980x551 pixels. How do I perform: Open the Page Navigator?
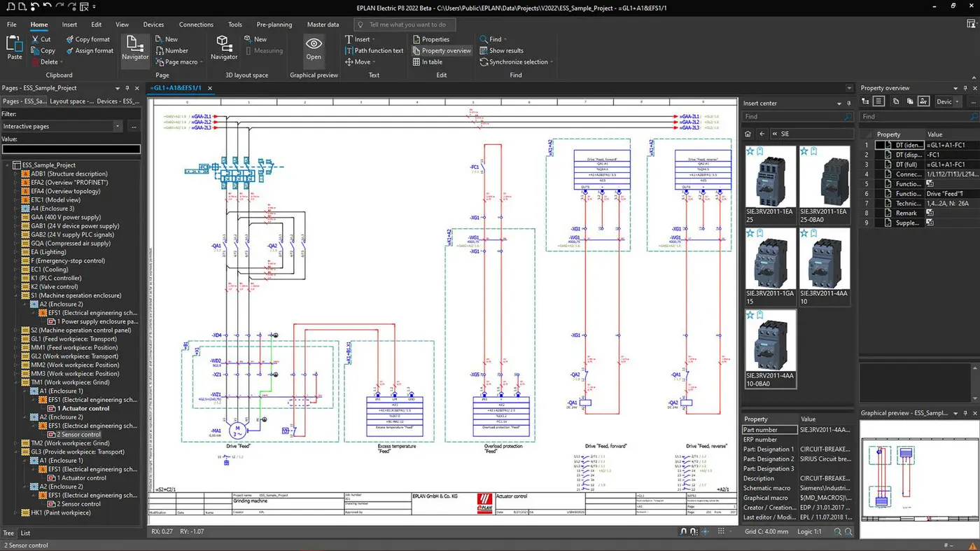pyautogui.click(x=135, y=48)
